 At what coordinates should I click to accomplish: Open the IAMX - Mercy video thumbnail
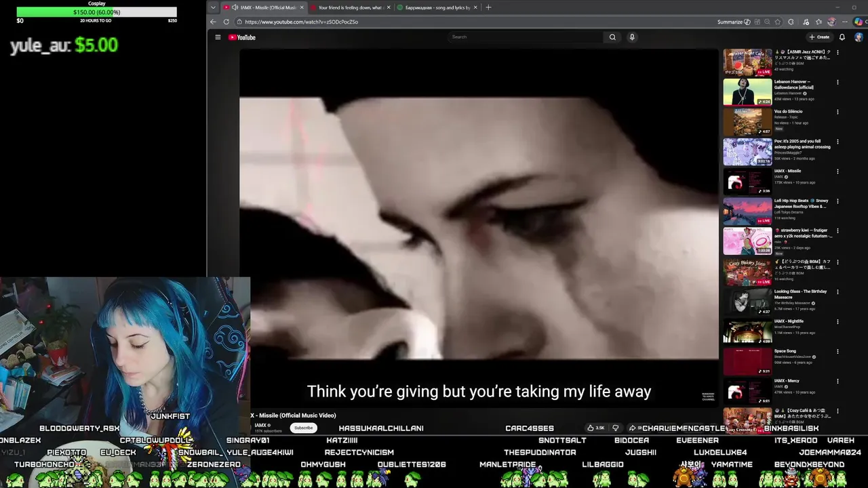click(747, 390)
